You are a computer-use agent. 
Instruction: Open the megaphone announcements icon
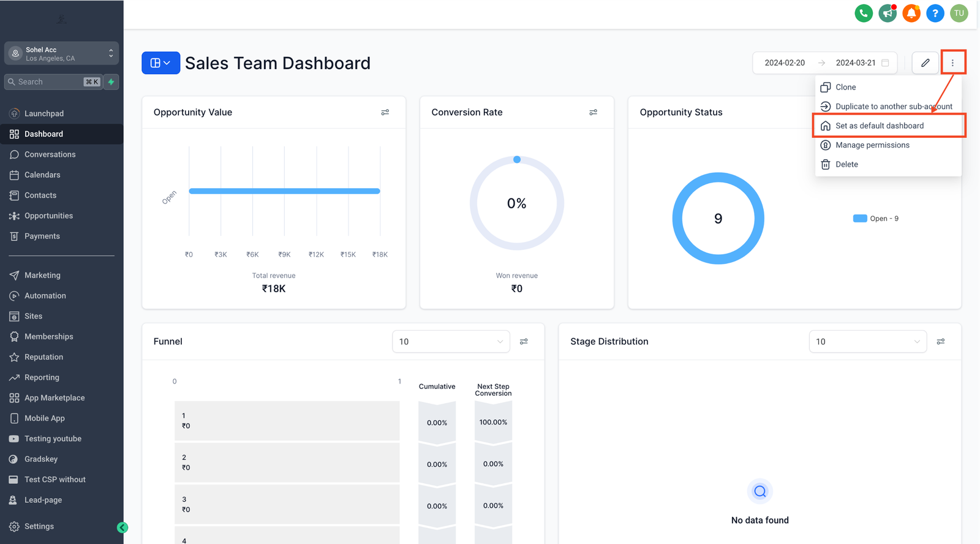point(888,13)
